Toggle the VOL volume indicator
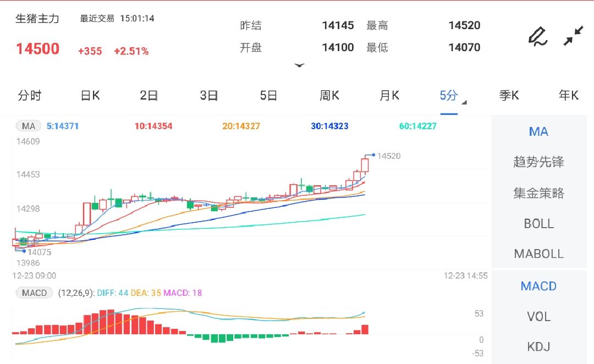Viewport: 594px width, 364px height. click(538, 317)
